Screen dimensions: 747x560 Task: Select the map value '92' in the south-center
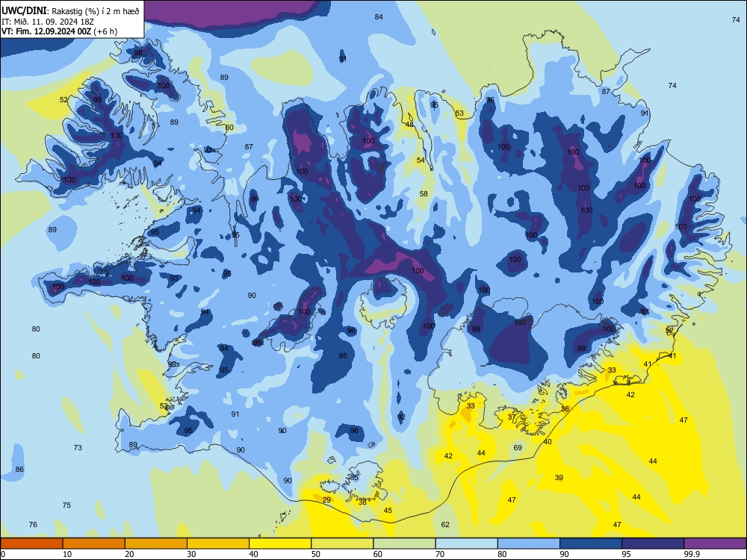[401, 417]
